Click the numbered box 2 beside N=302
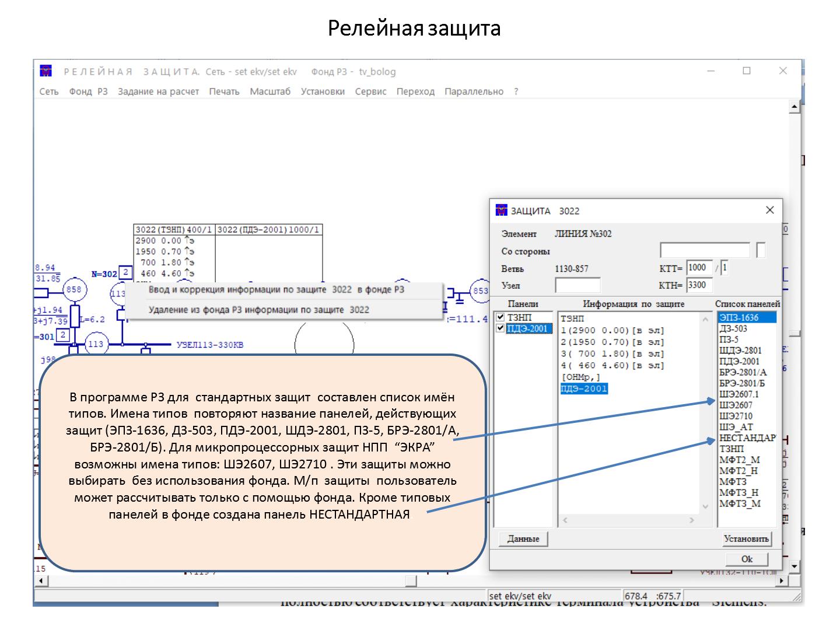 [x=125, y=272]
